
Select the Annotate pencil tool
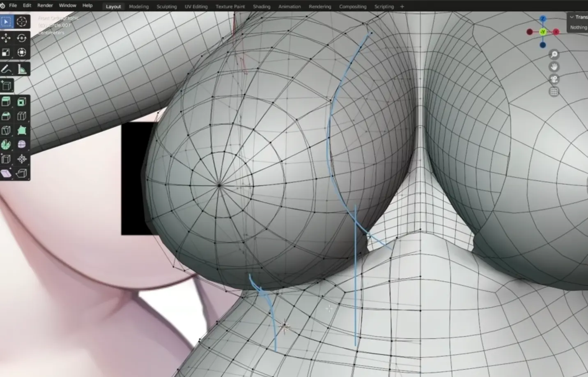click(6, 69)
